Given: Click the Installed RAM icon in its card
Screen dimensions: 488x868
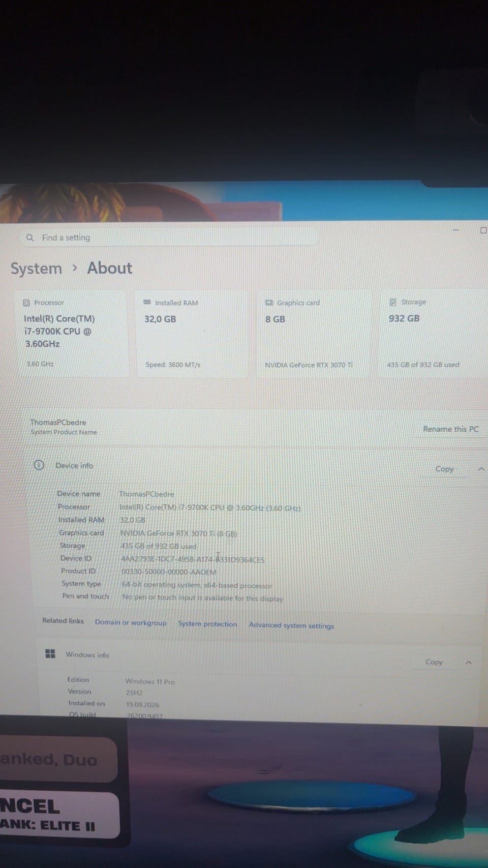Looking at the screenshot, I should (x=147, y=302).
